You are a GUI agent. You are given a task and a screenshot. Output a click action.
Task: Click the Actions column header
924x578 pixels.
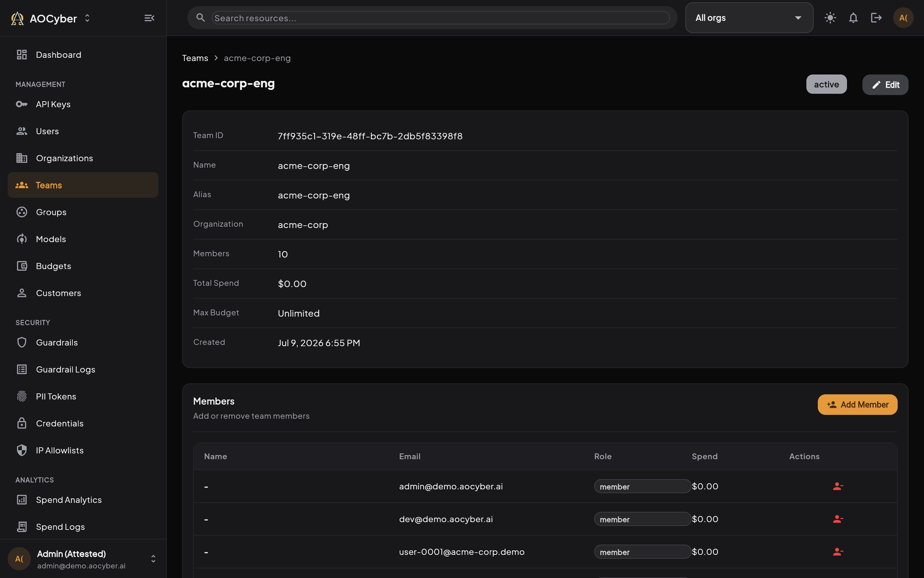804,456
